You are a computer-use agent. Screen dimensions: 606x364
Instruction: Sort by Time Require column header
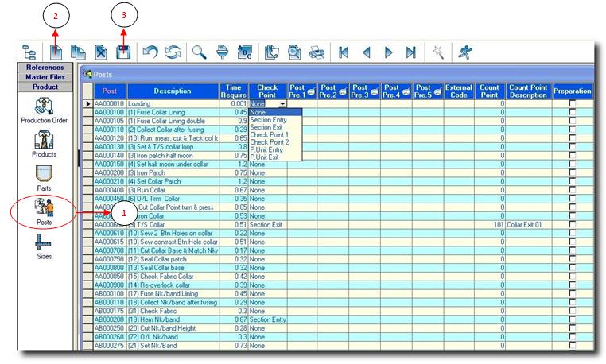coord(233,91)
